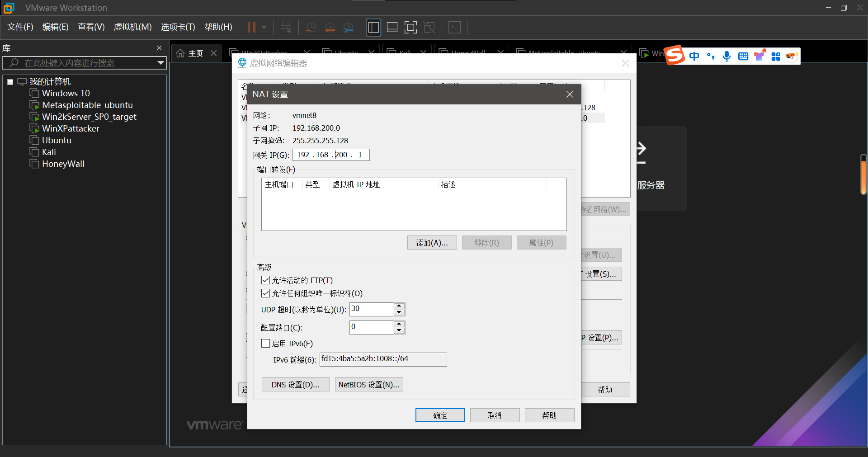Select Win2kServer_SP0_target in the library
This screenshot has height=457, width=868.
89,117
